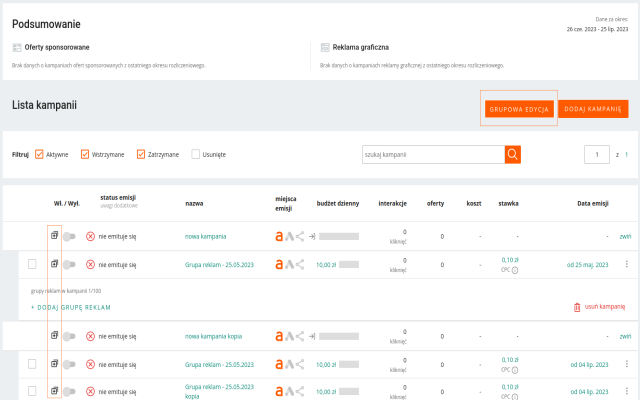Click the 10,00 zł budget in the 25 maj. 2023 row
This screenshot has width=640, height=400.
326,265
